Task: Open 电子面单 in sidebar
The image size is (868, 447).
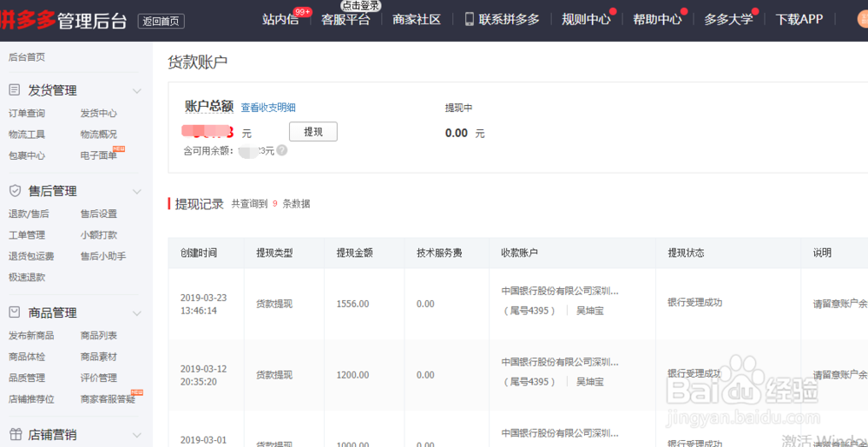Action: pyautogui.click(x=99, y=155)
